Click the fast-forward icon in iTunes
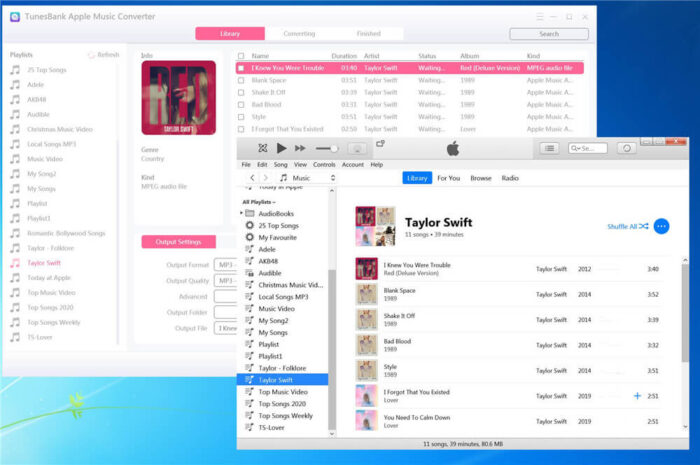Viewport: 700px width, 465px height. [299, 148]
